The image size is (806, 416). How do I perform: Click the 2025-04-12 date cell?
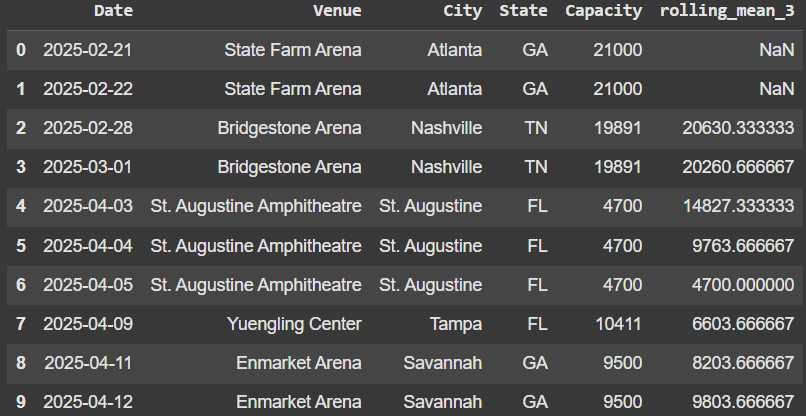coord(88,402)
